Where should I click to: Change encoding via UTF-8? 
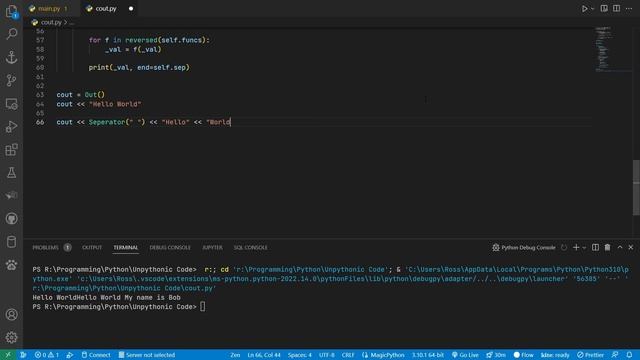[x=327, y=355]
